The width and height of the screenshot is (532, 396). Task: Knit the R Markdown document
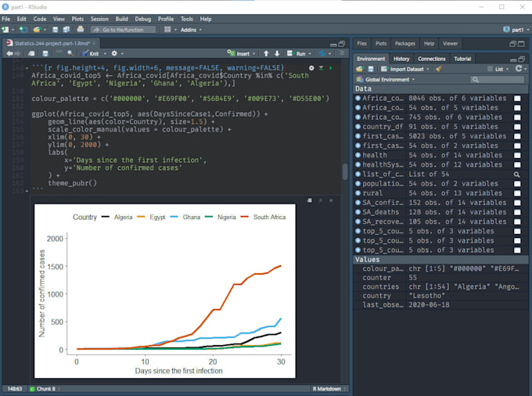(x=91, y=53)
